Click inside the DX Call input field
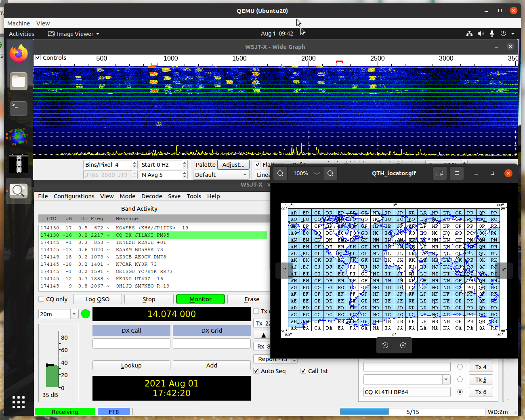 coord(131,344)
